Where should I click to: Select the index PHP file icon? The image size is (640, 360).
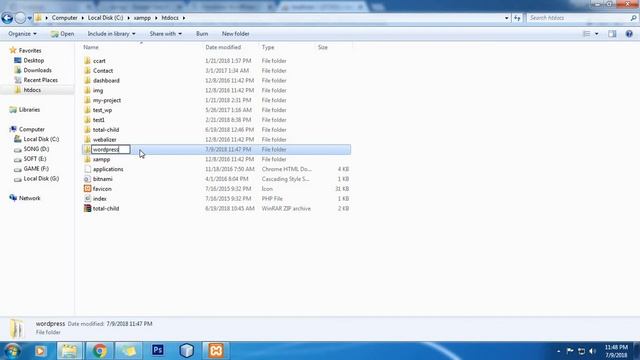(x=87, y=198)
